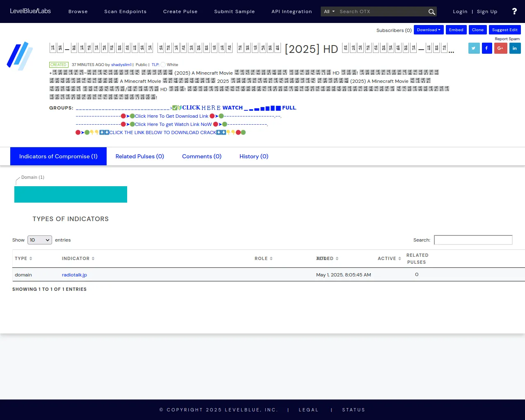Click the LevelBlue Labs logo
525x420 pixels.
30,11
